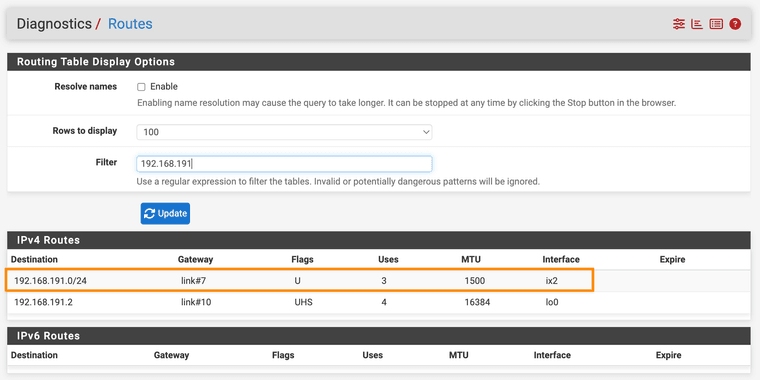The image size is (760, 380).
Task: Click into the Filter input field
Action: 284,164
